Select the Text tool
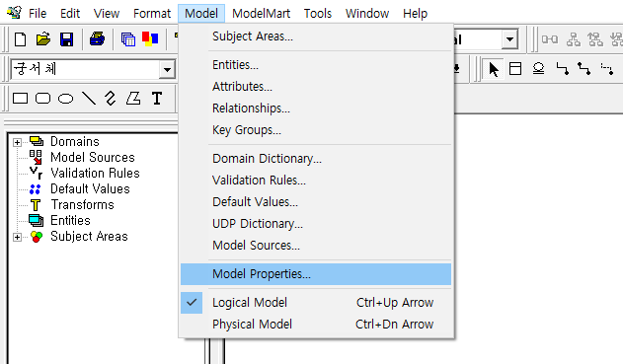This screenshot has height=364, width=623. [157, 98]
